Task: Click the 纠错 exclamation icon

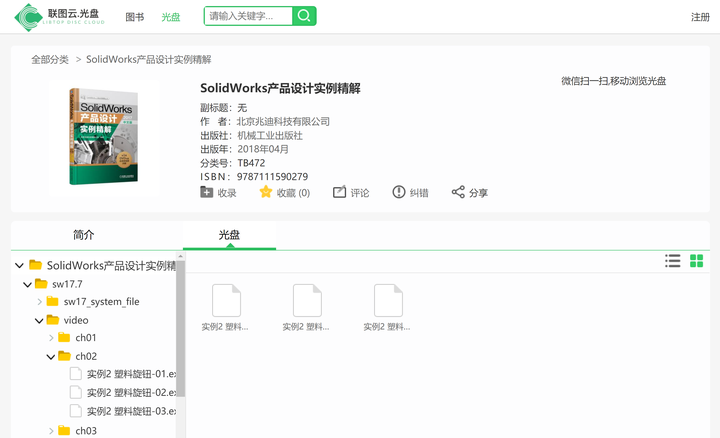Action: [x=399, y=192]
